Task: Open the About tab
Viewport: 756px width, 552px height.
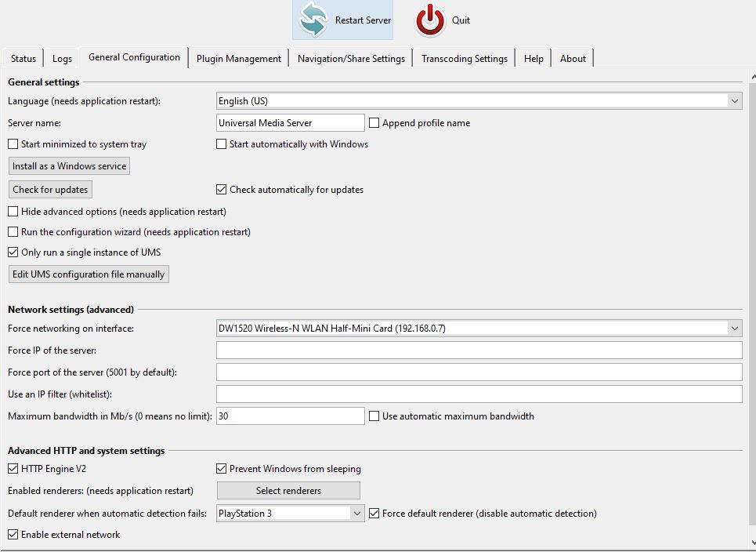Action: (573, 58)
